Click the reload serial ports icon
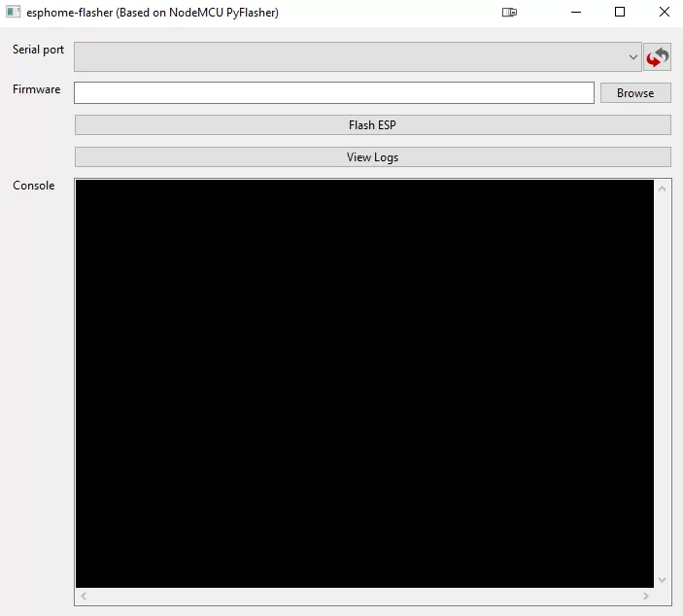683x616 pixels. tap(657, 57)
